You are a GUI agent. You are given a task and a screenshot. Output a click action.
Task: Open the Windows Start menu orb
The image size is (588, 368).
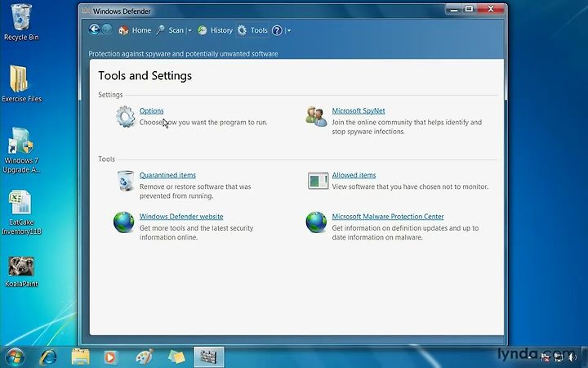[x=15, y=357]
